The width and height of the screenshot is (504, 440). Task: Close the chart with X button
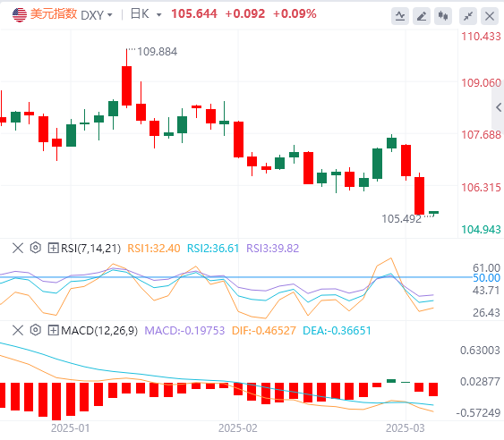tap(490, 16)
